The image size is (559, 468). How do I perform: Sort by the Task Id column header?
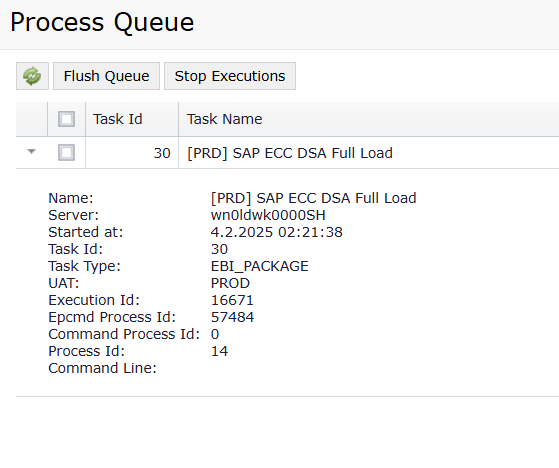pos(118,119)
